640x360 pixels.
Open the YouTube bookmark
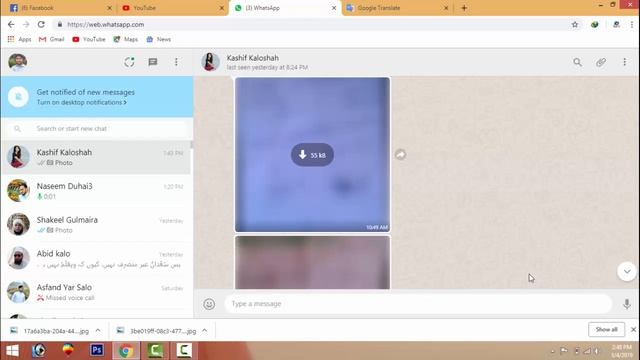click(89, 39)
